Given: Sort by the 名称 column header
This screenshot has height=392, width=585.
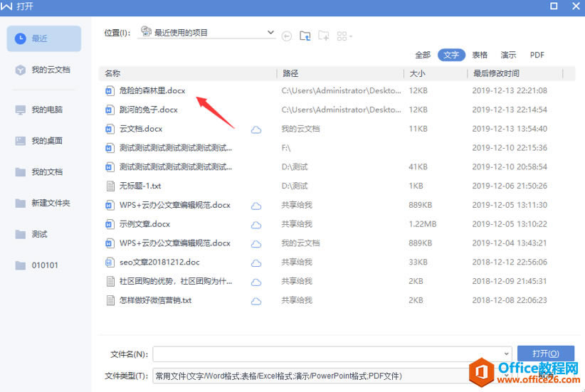Looking at the screenshot, I should [188, 73].
